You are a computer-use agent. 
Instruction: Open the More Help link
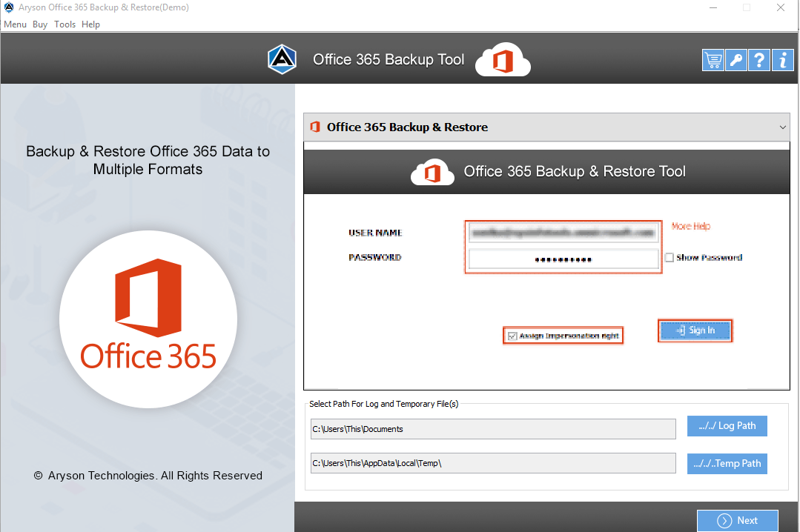tap(691, 226)
